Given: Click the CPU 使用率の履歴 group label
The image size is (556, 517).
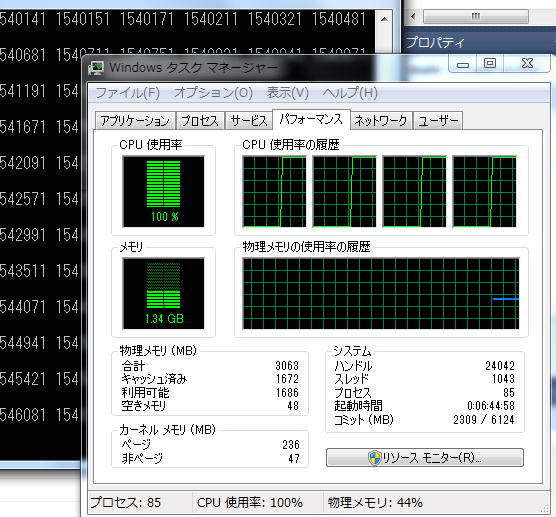Looking at the screenshot, I should coord(291,145).
